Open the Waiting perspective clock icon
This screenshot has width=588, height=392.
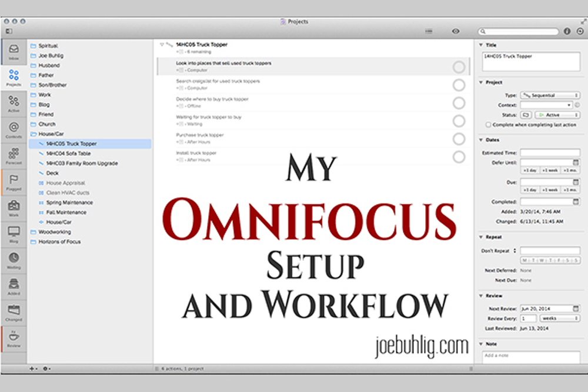pos(14,260)
